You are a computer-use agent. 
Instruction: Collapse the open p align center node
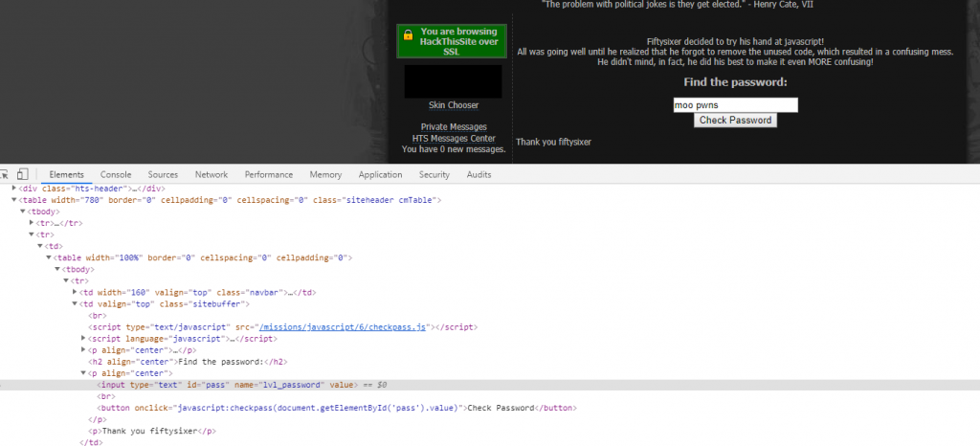click(x=84, y=373)
